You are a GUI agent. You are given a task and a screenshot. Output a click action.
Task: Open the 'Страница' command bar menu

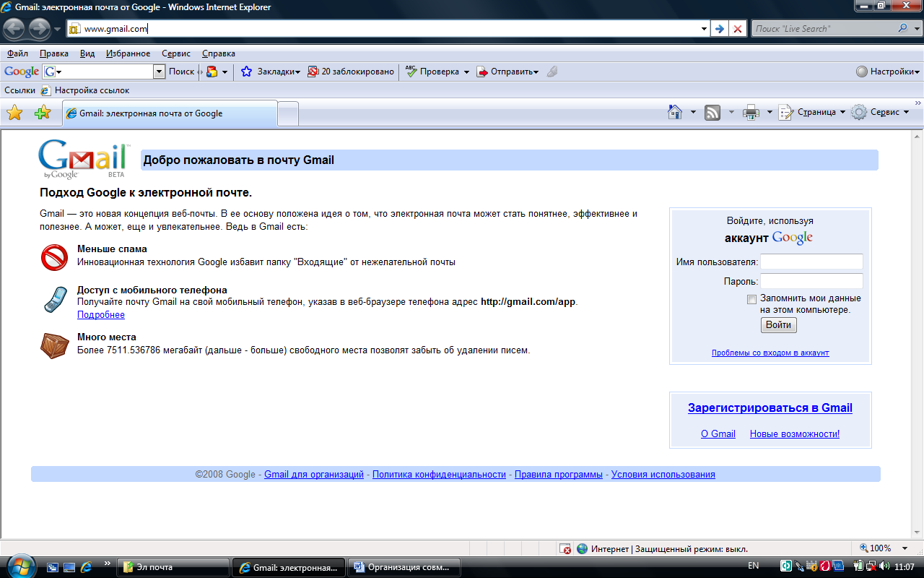pos(812,113)
